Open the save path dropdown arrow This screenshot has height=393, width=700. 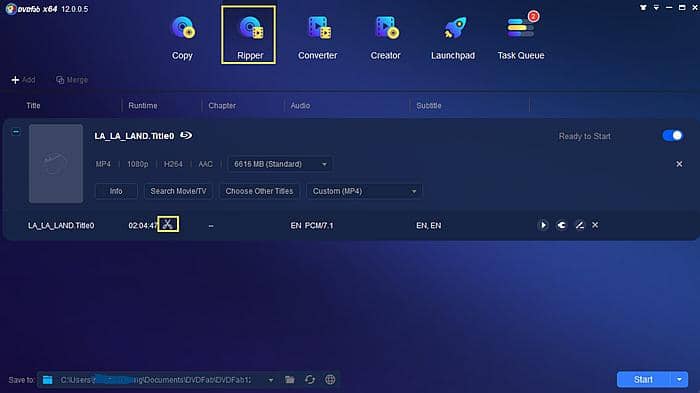click(x=271, y=380)
